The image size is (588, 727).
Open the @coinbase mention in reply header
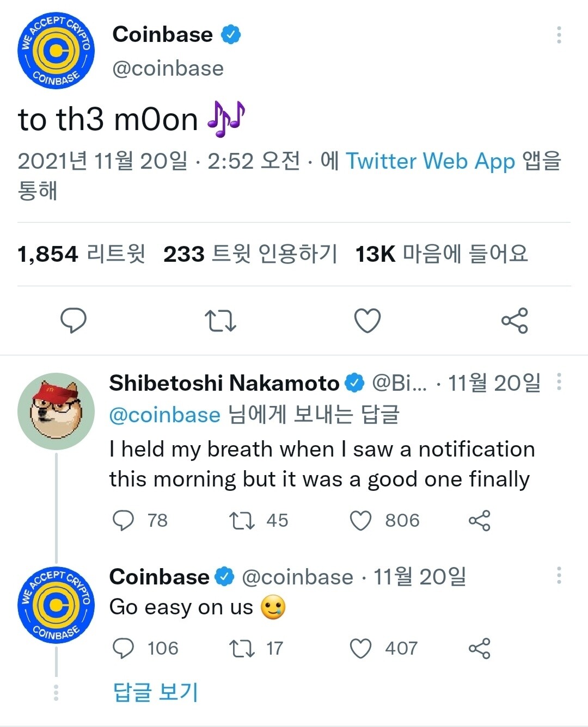164,415
